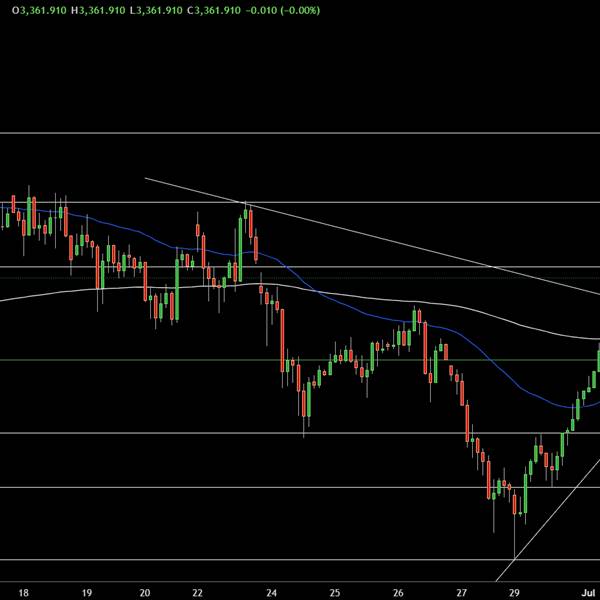The image size is (600, 600).
Task: Click the open price value O3,361.910
Action: pyautogui.click(x=39, y=10)
